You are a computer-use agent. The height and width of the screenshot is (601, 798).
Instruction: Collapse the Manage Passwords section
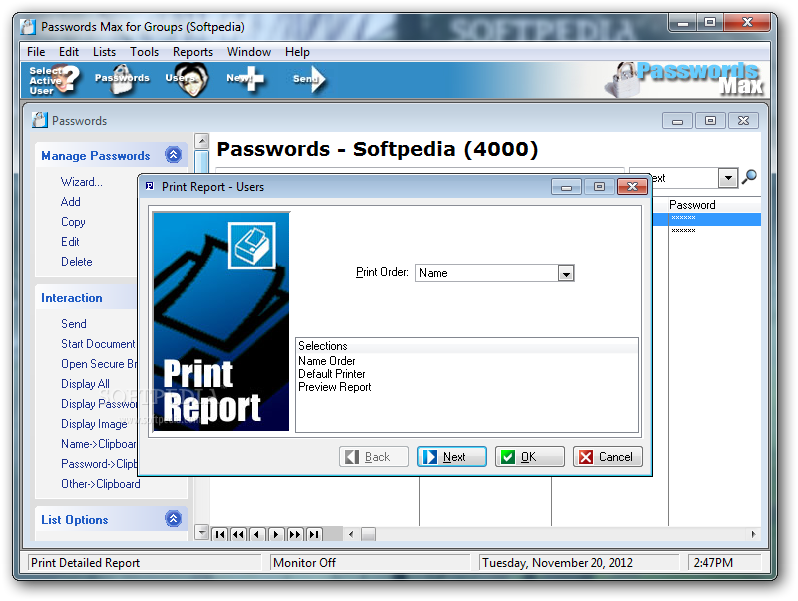click(x=174, y=154)
